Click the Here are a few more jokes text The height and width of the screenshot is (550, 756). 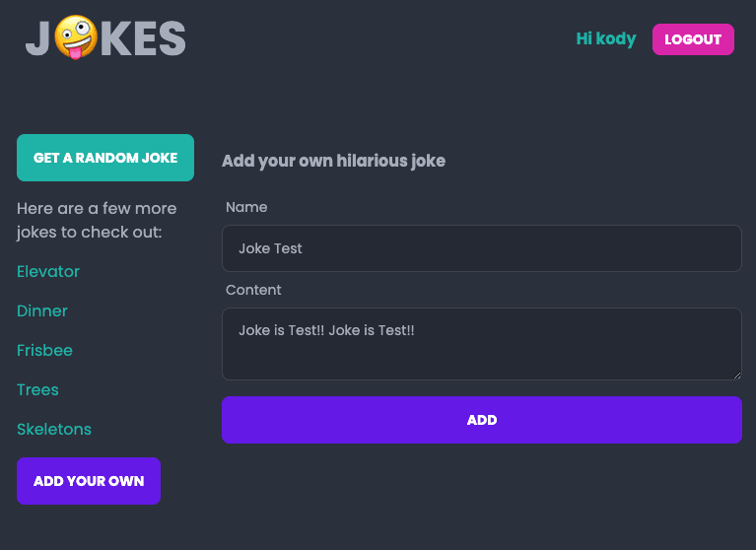click(x=97, y=221)
